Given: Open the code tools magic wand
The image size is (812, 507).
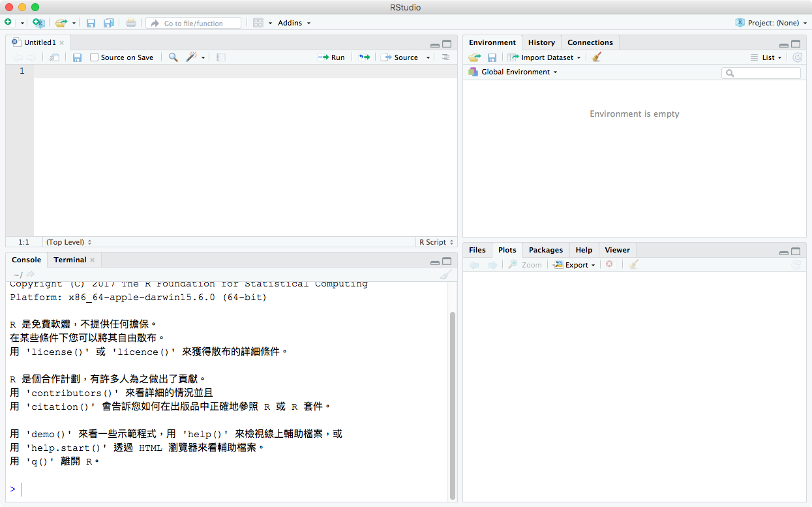Looking at the screenshot, I should pyautogui.click(x=192, y=57).
